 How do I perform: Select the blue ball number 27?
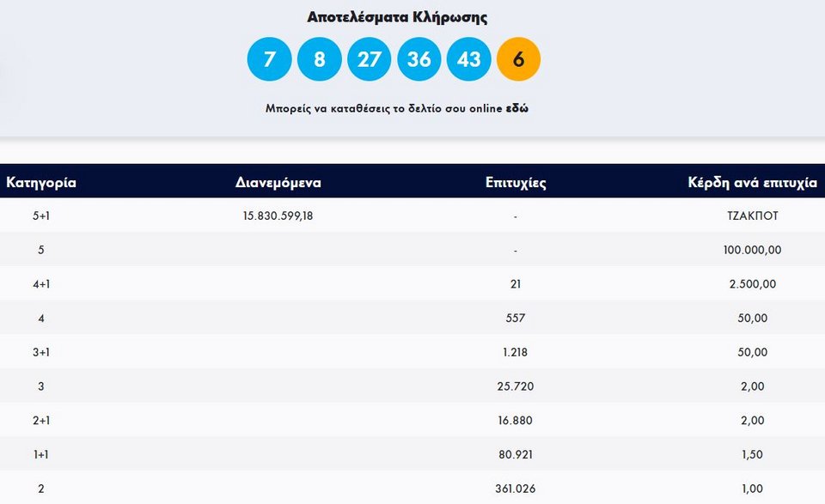click(369, 59)
